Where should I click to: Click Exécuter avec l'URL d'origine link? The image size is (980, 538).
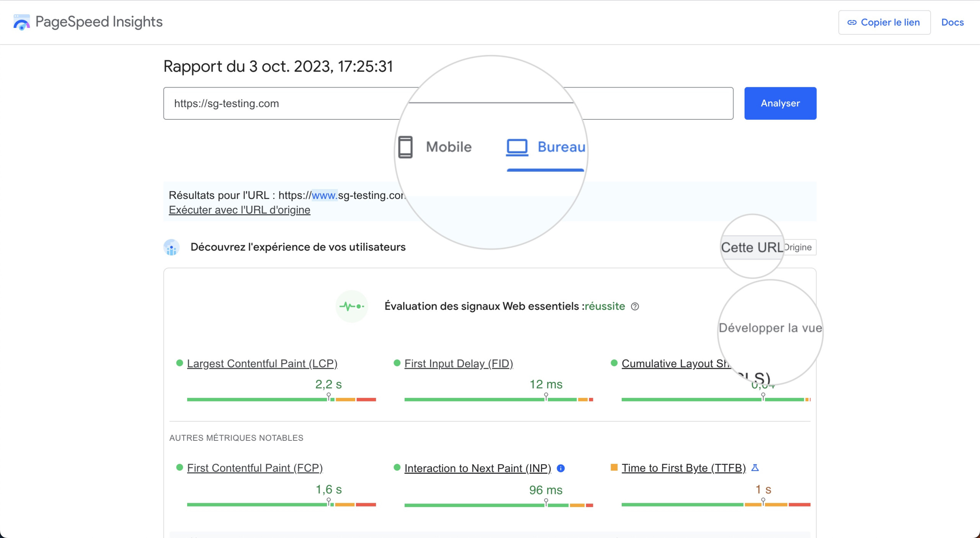[x=240, y=210]
